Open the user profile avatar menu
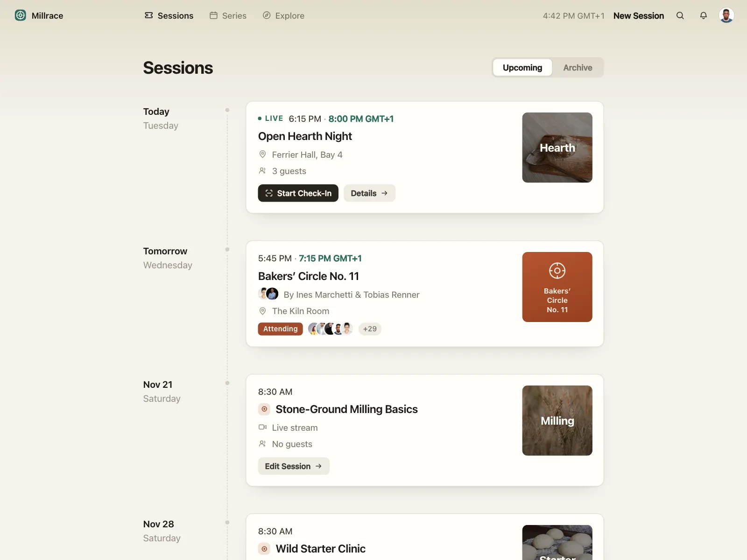747x560 pixels. point(726,15)
